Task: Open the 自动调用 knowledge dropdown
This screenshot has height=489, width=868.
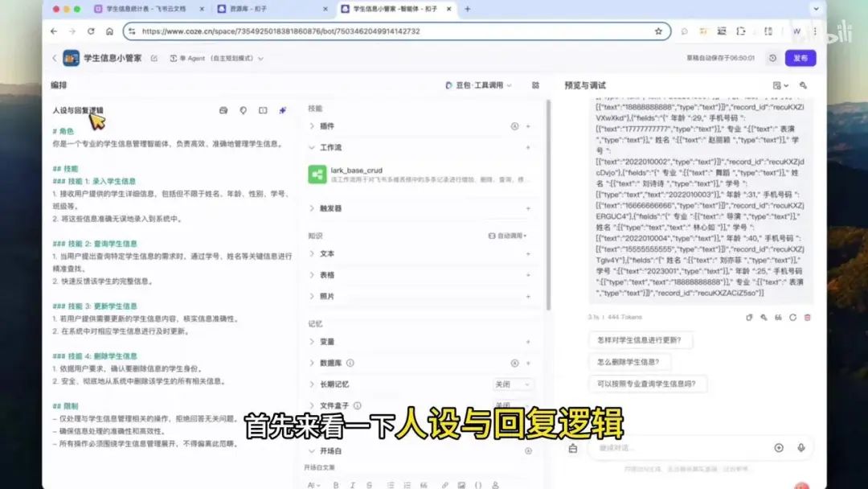Action: [x=508, y=236]
